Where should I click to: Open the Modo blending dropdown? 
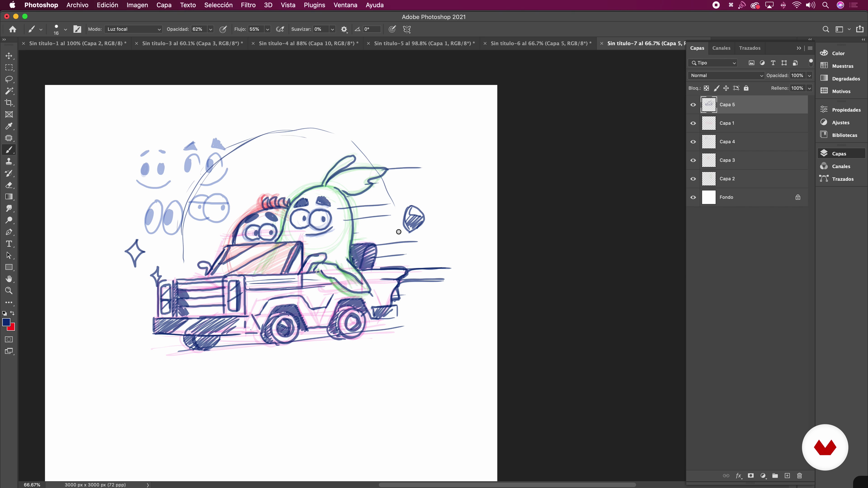pos(133,29)
